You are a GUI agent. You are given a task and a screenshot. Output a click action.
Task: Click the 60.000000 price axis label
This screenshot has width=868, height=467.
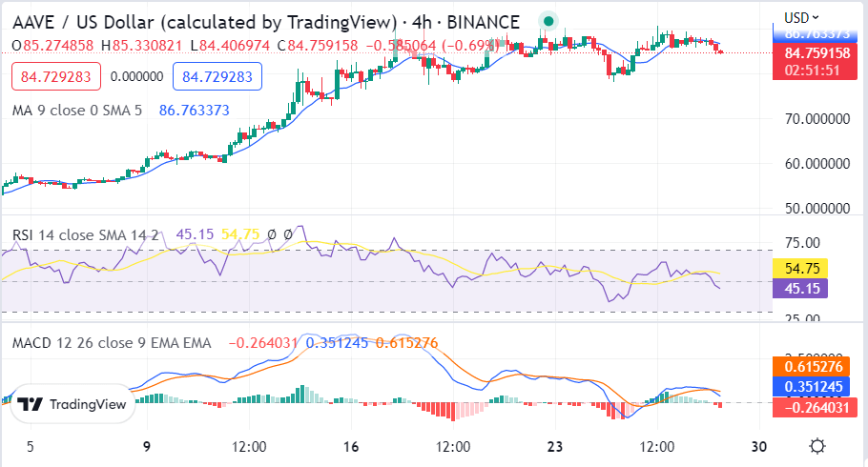(817, 164)
